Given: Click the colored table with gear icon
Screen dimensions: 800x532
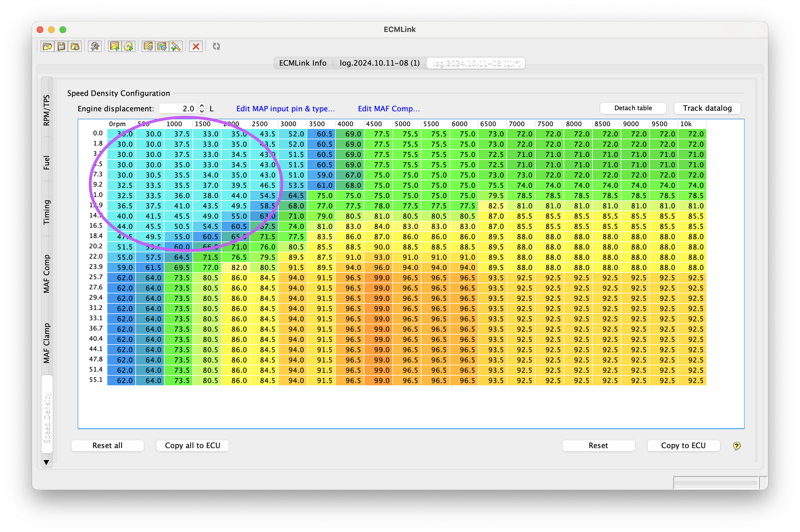Looking at the screenshot, I should pyautogui.click(x=162, y=46).
